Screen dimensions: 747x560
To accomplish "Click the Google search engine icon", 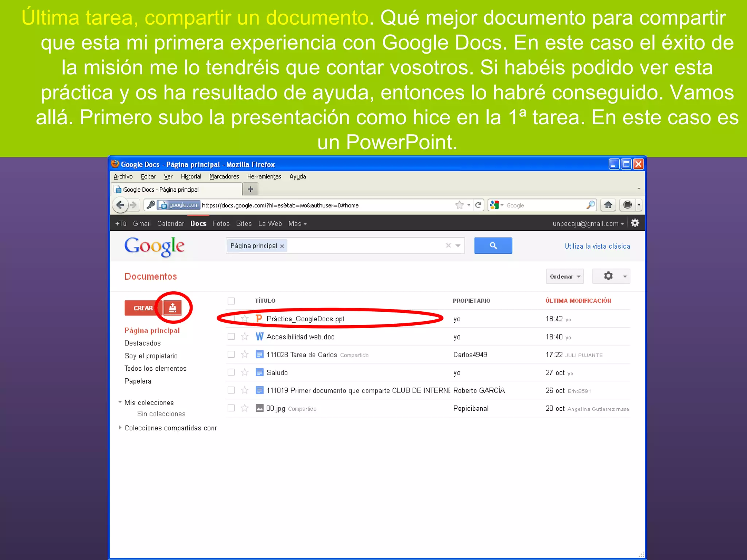I will 494,205.
